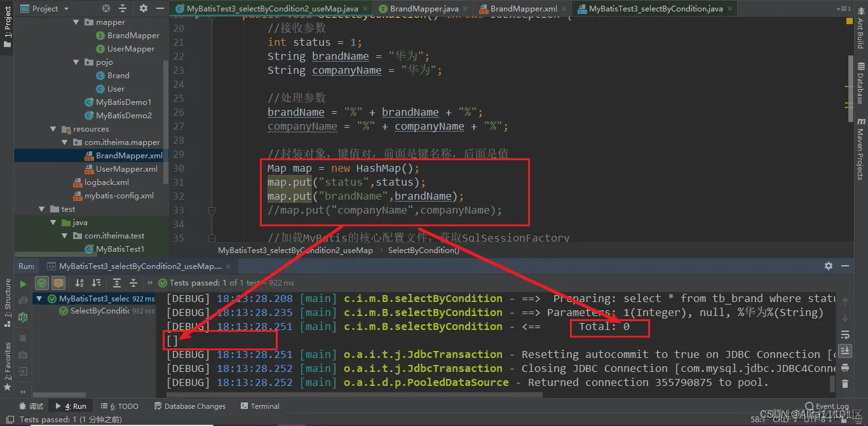Screen dimensions: 868x426
Task: Select UserMapper.xml in project tree
Action: coord(121,169)
